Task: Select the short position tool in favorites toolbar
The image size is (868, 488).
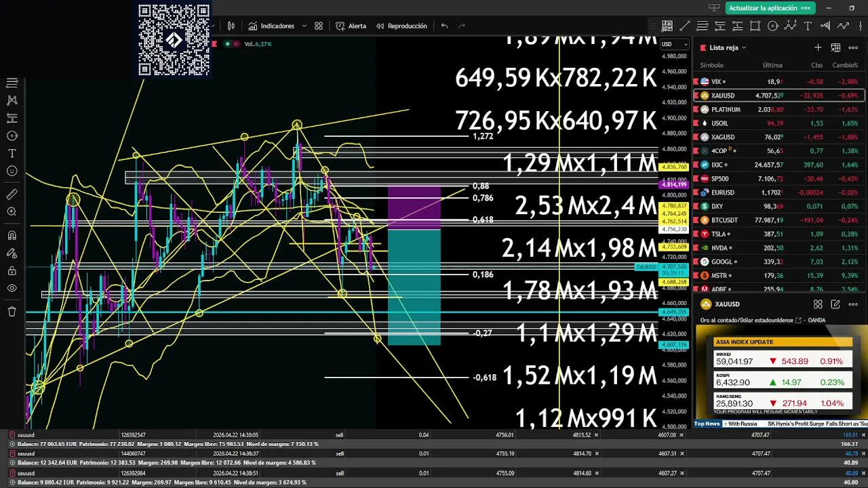Action: coord(720,26)
